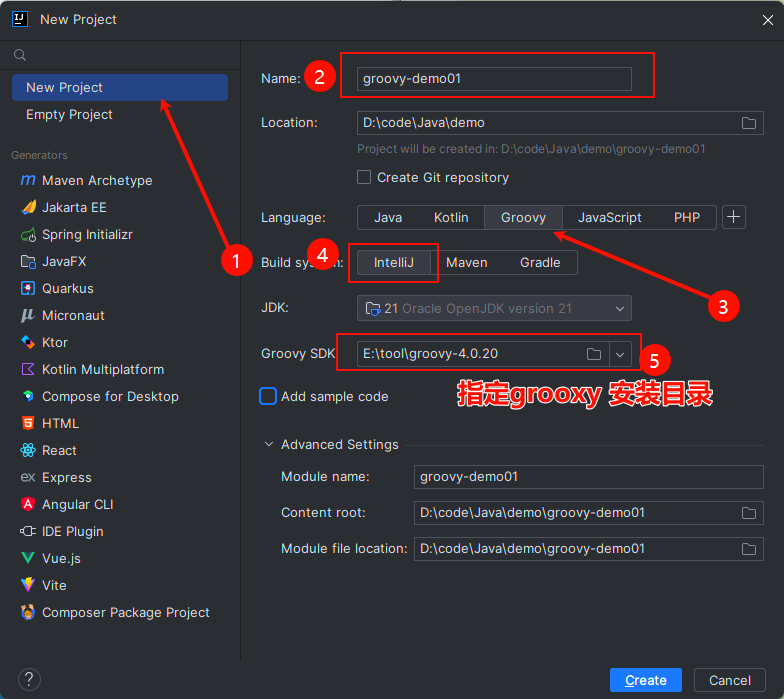Click the React atom icon
Screen dimensions: 784x699
point(28,450)
